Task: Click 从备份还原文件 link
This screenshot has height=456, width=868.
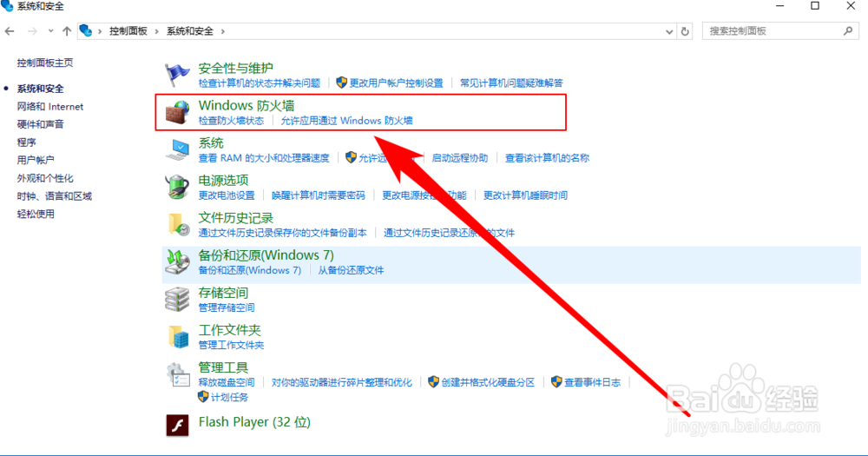Action: [351, 270]
